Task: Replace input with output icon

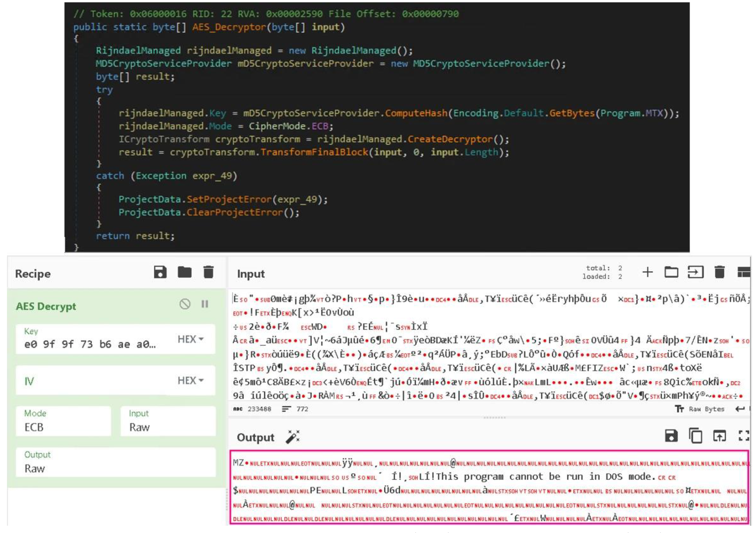Action: click(720, 436)
